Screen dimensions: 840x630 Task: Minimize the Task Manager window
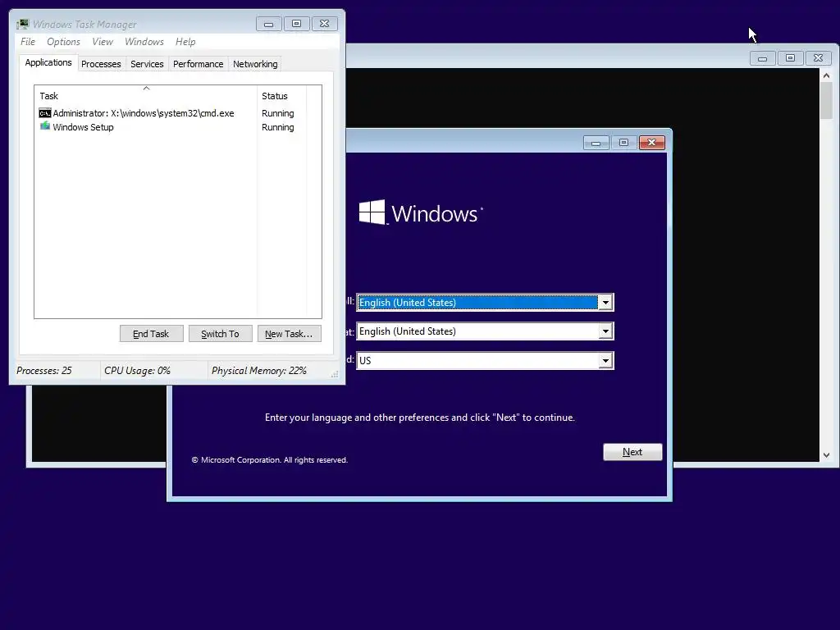(269, 24)
